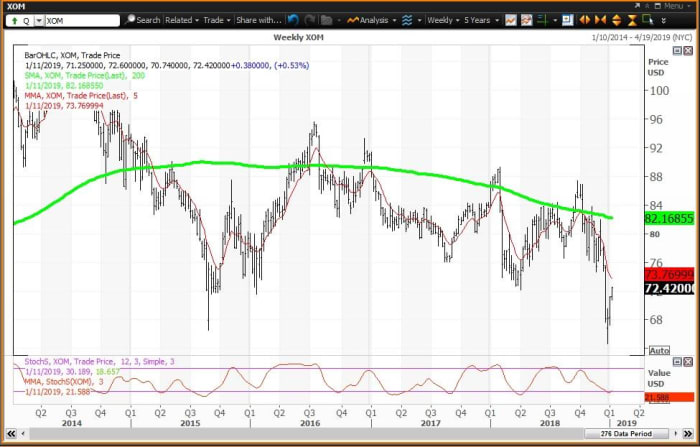The width and height of the screenshot is (700, 447).
Task: Toggle the Auto scale button on price axis
Action: point(659,350)
